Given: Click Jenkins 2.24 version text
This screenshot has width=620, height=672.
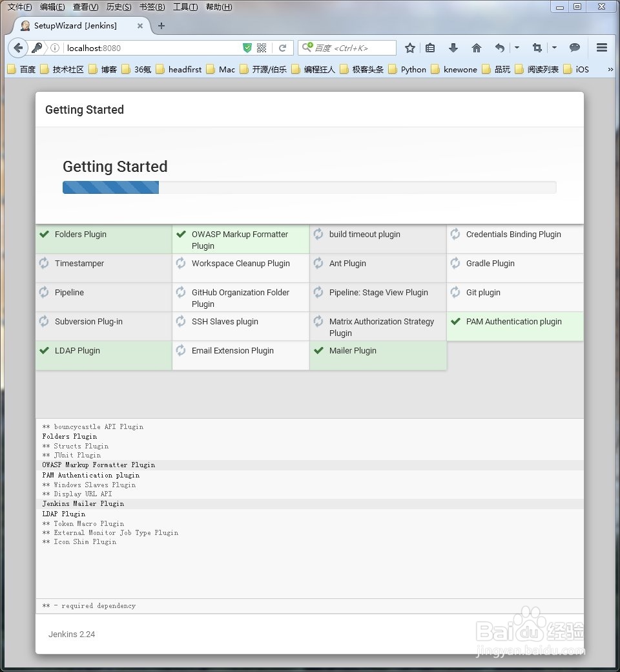Looking at the screenshot, I should pos(72,635).
